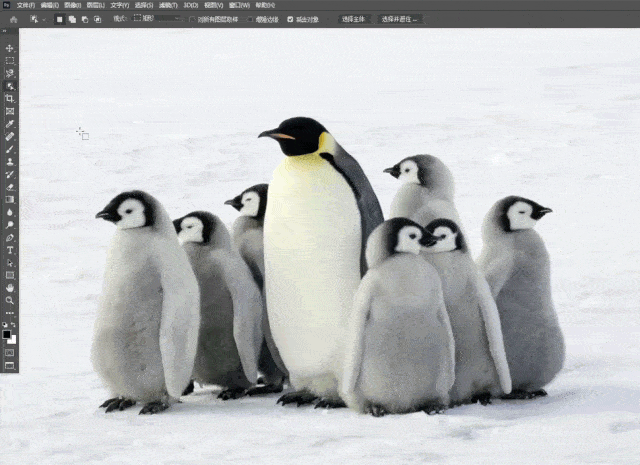Viewport: 640px width, 465px height.
Task: Select the Eyedropper tool
Action: click(x=9, y=124)
